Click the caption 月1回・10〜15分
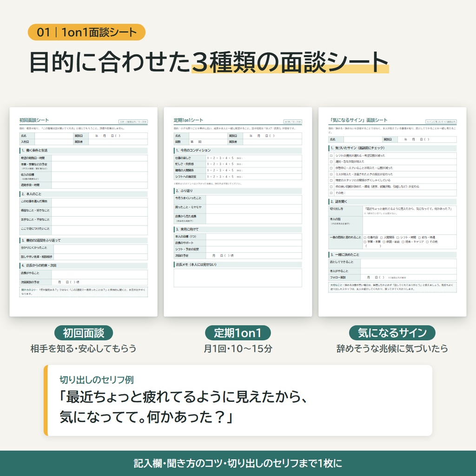This screenshot has height=476, width=476. point(238,349)
